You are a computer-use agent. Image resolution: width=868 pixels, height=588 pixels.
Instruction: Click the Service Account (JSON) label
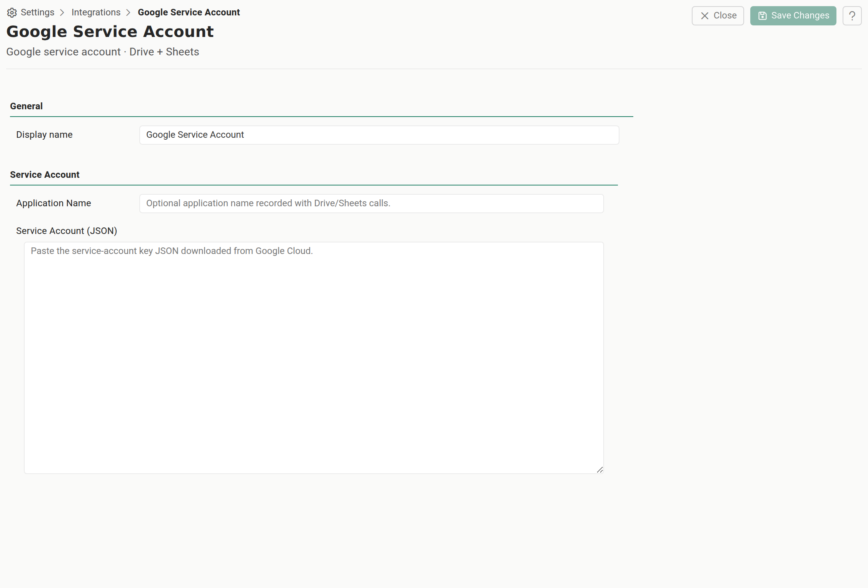click(x=67, y=231)
